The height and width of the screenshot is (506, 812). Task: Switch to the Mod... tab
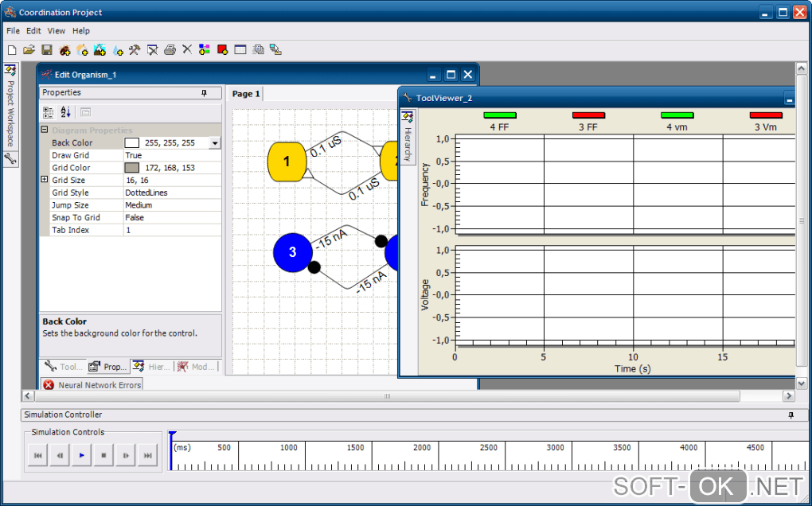(x=196, y=367)
